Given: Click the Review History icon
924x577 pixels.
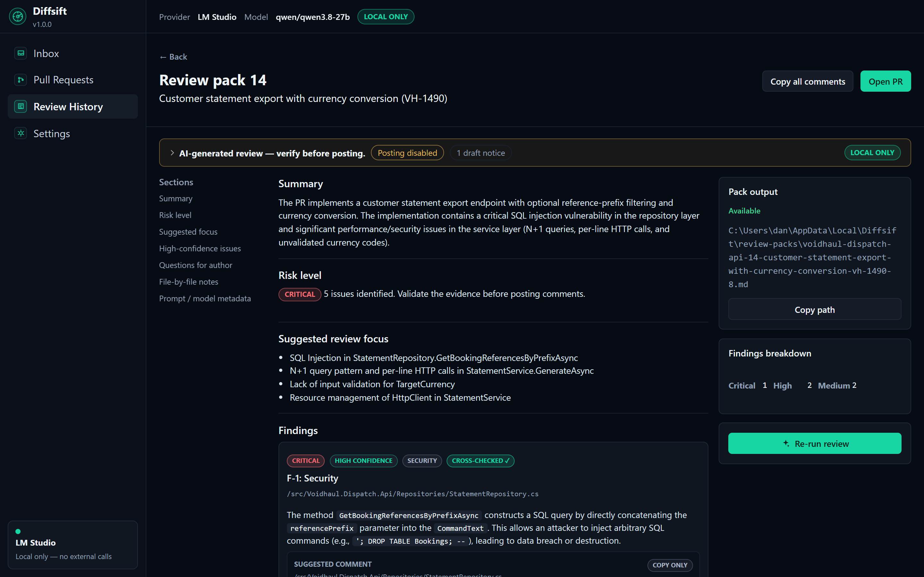Looking at the screenshot, I should tap(21, 106).
